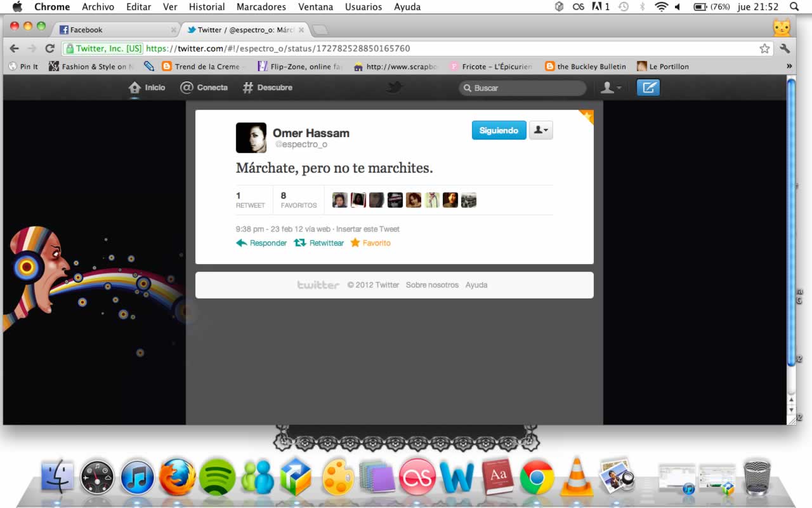The image size is (812, 508).
Task: Launch Spotify from the dock
Action: click(217, 478)
